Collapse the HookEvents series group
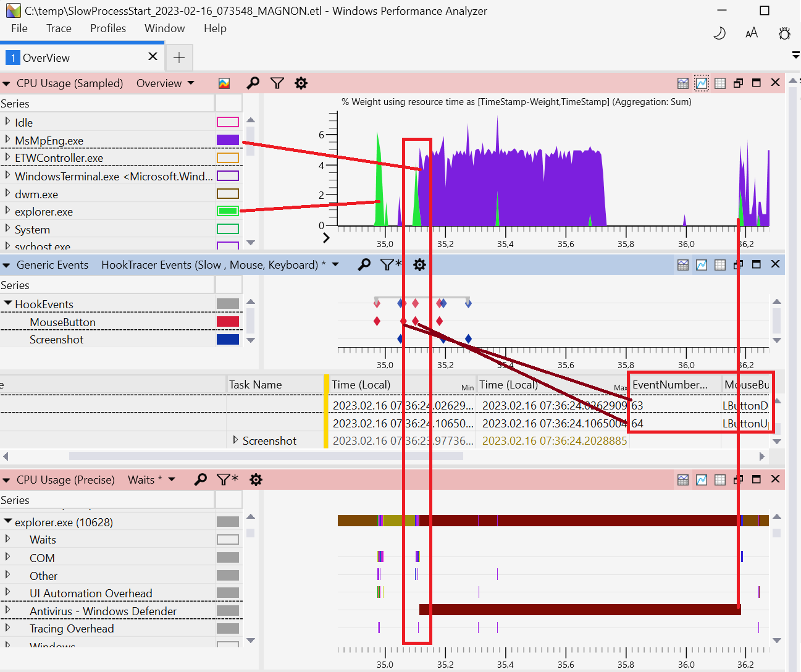The width and height of the screenshot is (801, 672). point(8,304)
